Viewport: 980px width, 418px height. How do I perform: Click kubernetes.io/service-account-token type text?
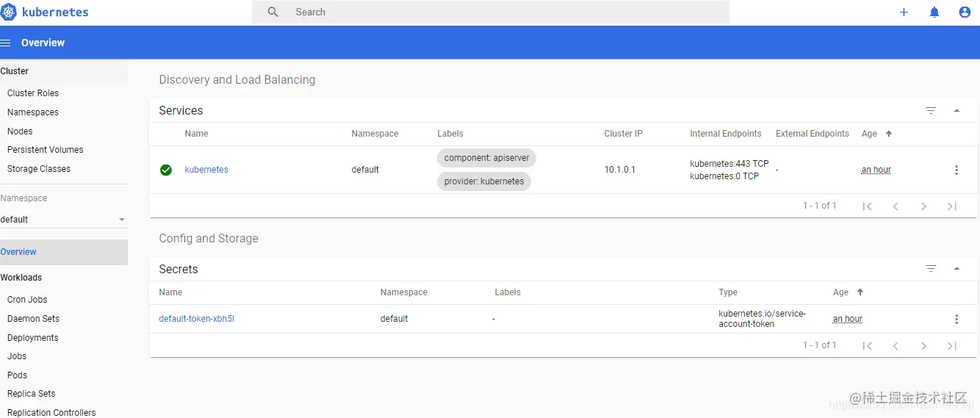763,319
